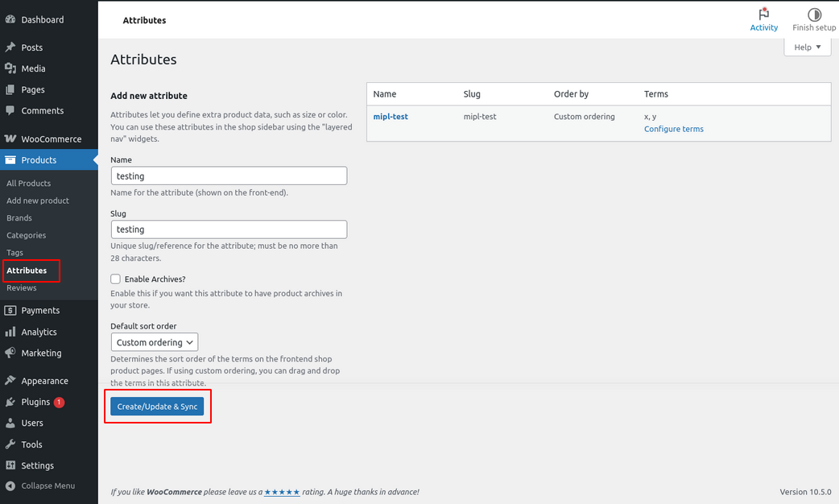The image size is (839, 504).
Task: Go to Categories under Products
Action: coord(27,235)
